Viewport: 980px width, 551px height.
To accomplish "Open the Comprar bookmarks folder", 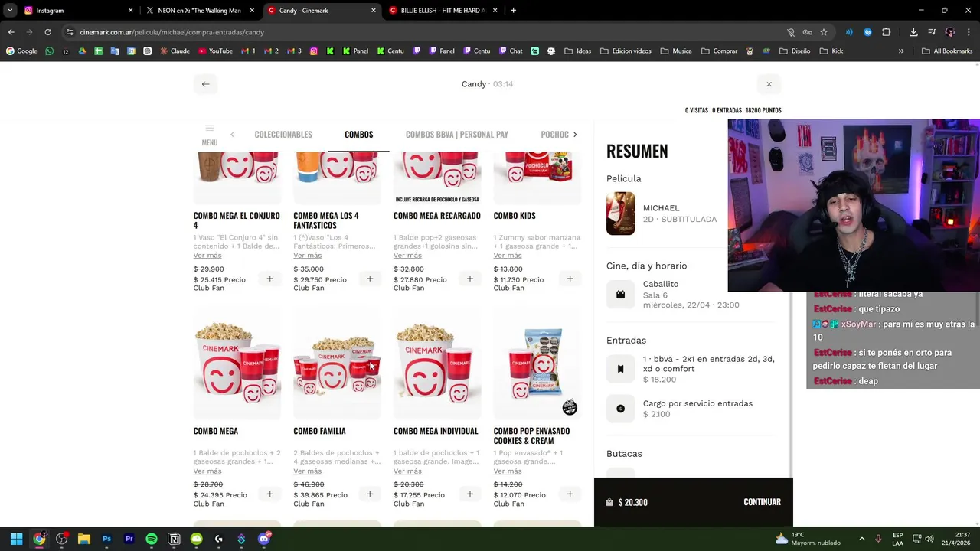I will pyautogui.click(x=719, y=51).
